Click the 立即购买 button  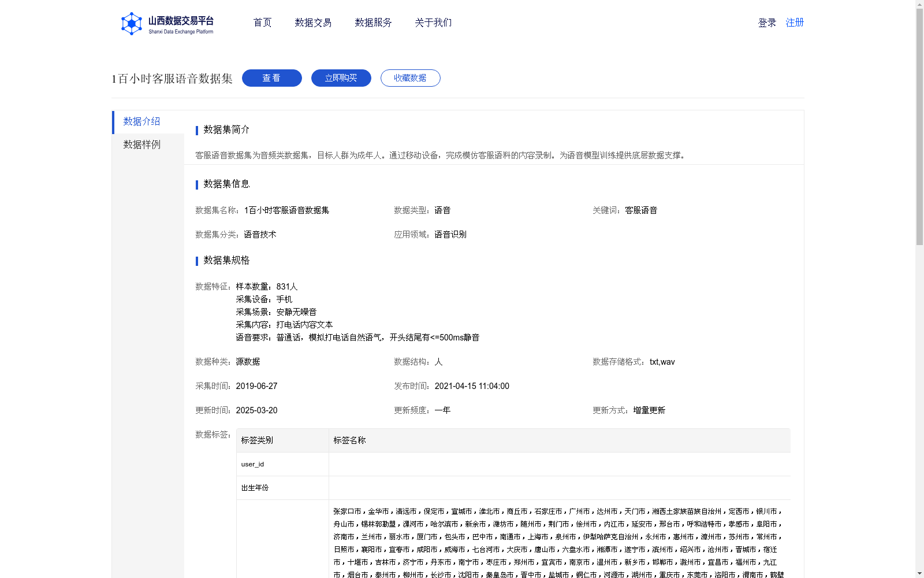[x=341, y=77]
